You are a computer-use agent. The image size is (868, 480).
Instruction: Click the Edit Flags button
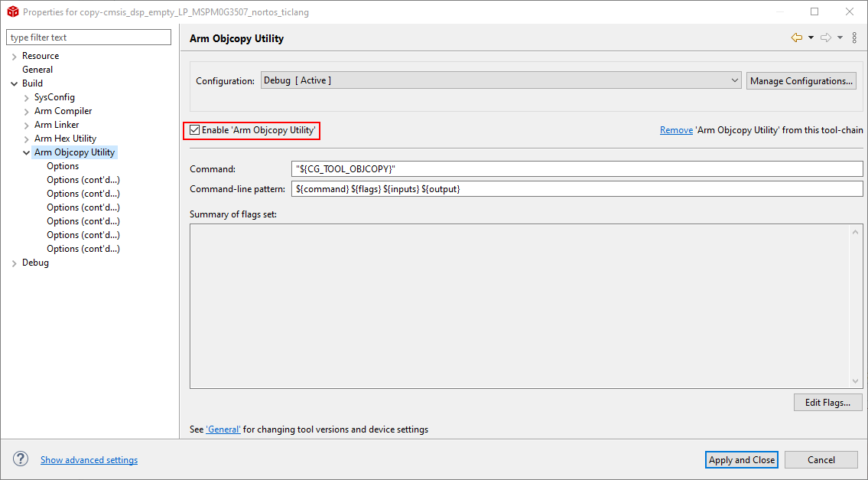tap(827, 403)
